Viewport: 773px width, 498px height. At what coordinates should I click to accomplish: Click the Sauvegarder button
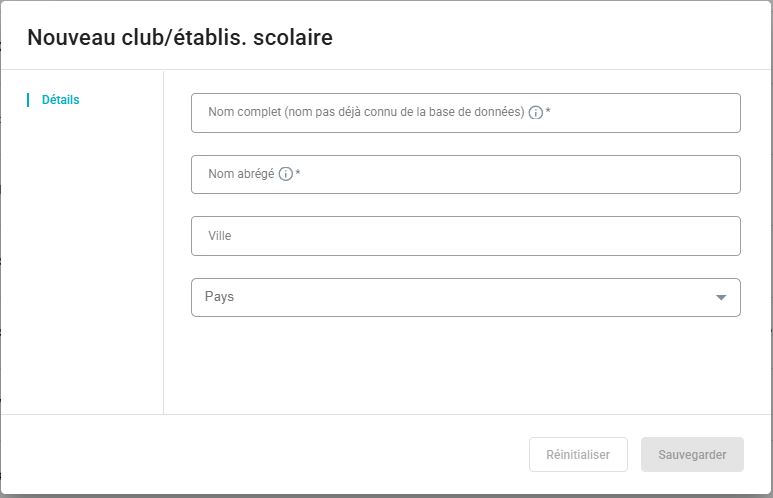tap(692, 455)
